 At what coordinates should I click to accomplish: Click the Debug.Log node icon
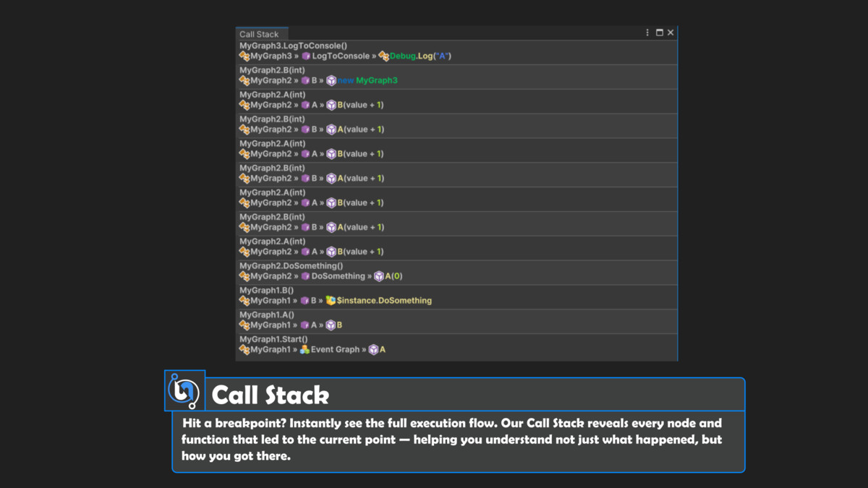click(383, 56)
